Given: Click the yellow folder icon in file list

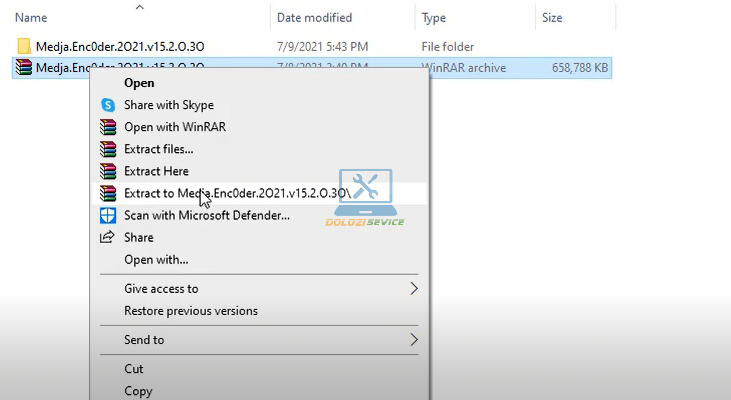Looking at the screenshot, I should coord(24,46).
